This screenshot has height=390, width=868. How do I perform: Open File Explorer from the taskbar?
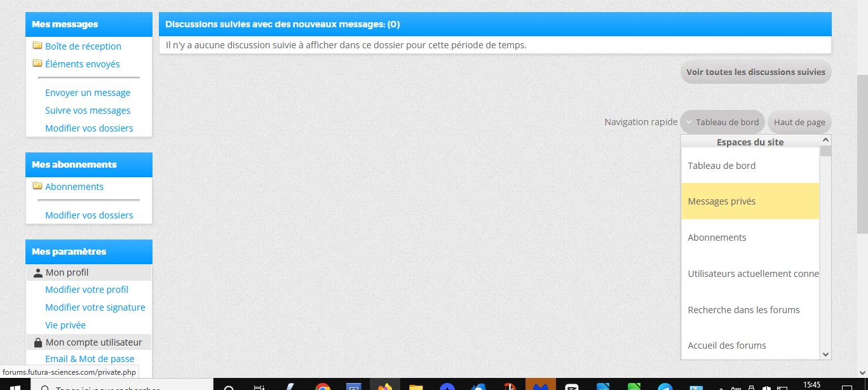click(x=416, y=387)
